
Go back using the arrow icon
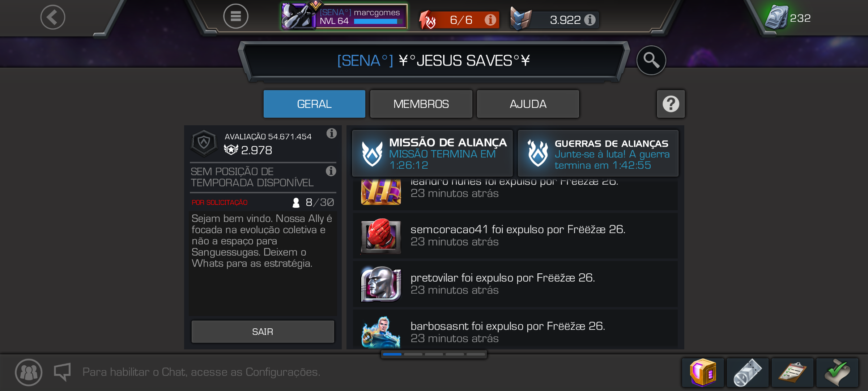point(53,17)
